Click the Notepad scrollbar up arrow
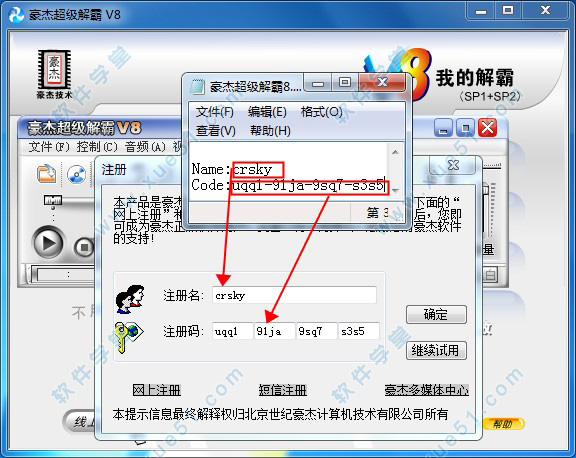Viewport: 576px width, 458px height. pyautogui.click(x=395, y=152)
